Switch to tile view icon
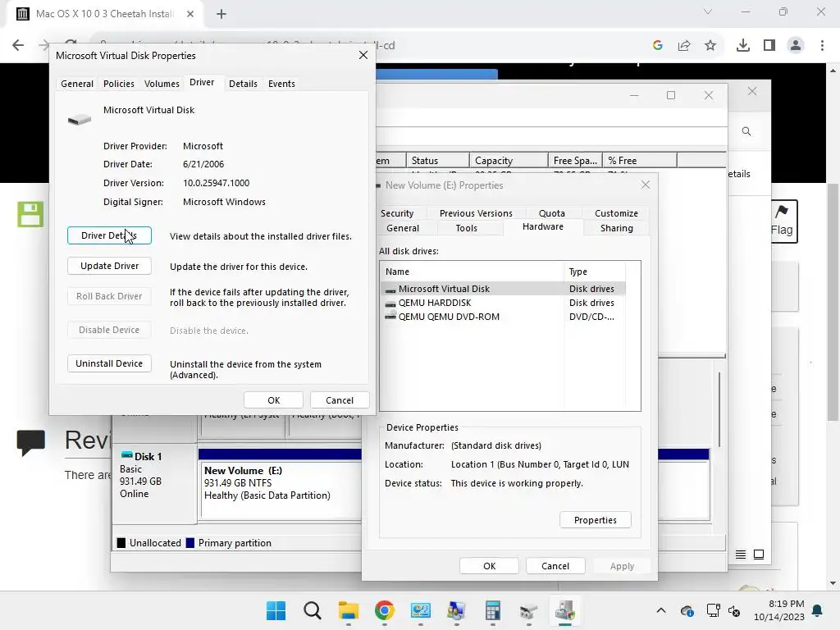 tap(759, 555)
